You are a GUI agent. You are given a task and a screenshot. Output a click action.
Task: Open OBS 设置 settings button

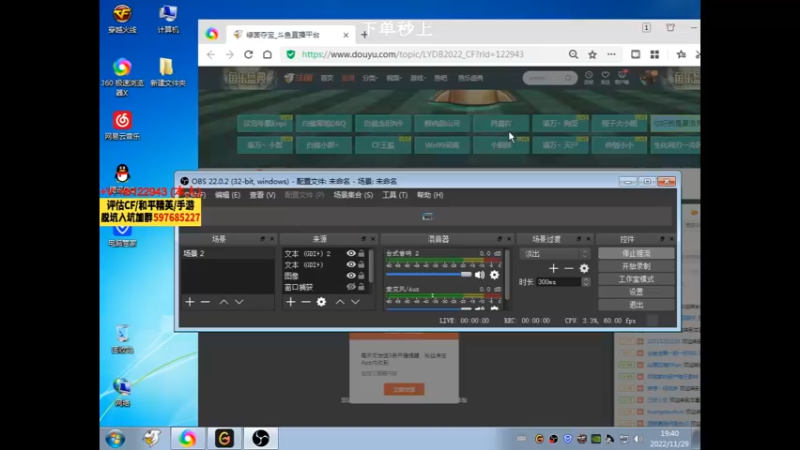[x=636, y=292]
